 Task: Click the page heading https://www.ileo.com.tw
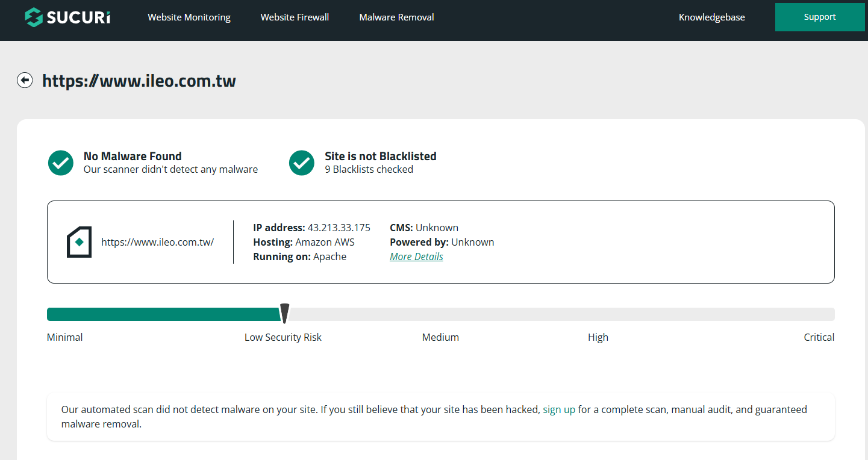pos(139,80)
